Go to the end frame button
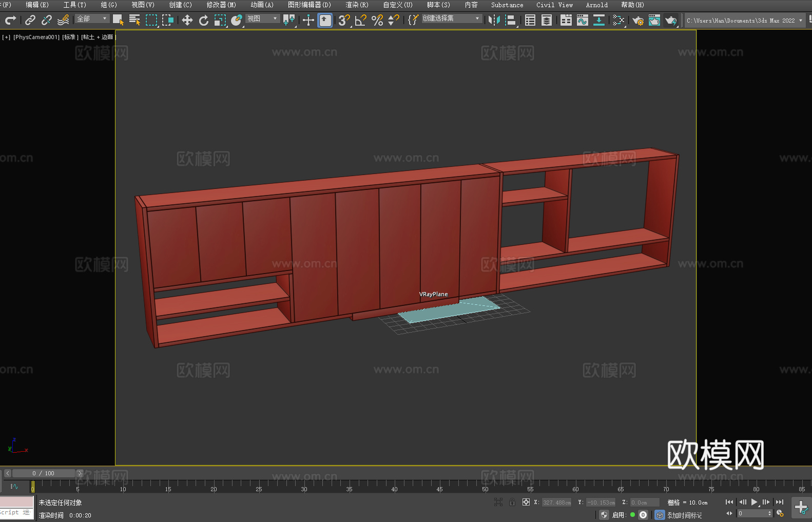812x522 pixels. [x=780, y=502]
